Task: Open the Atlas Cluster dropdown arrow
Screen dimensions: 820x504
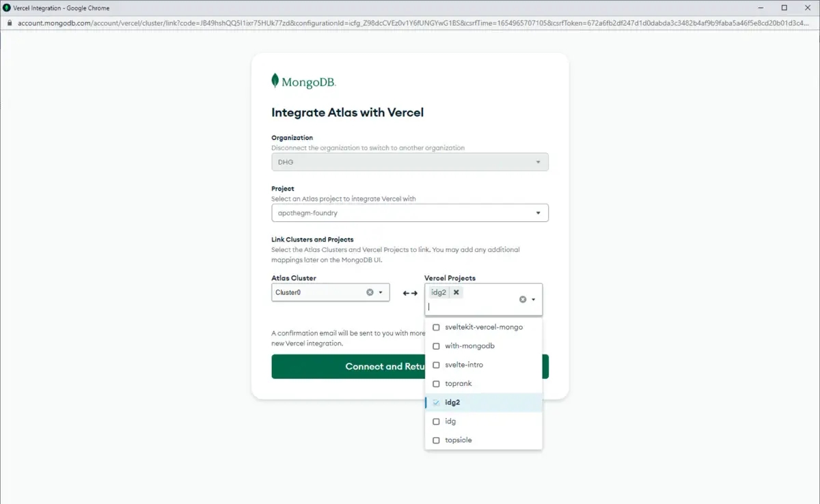Action: click(381, 292)
